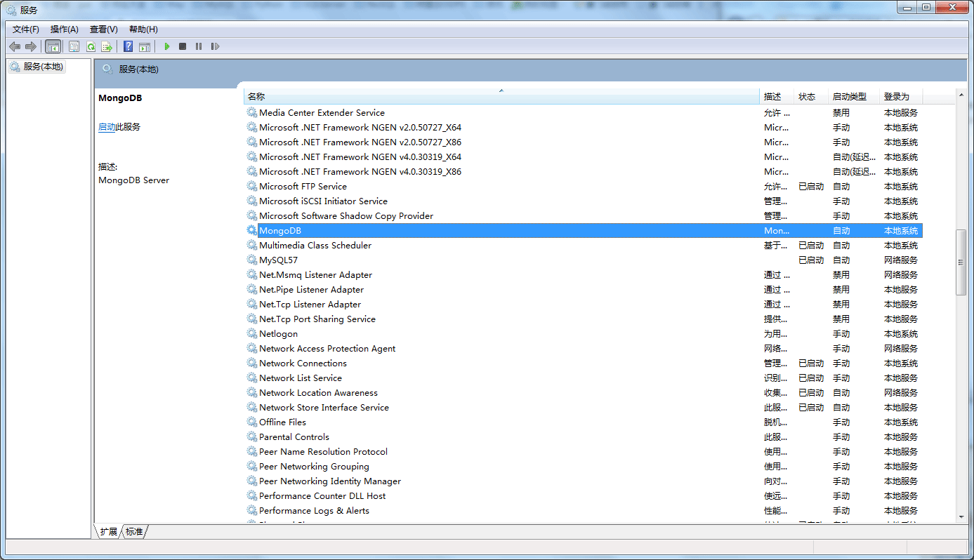Open the blue Help question mark icon

click(128, 46)
